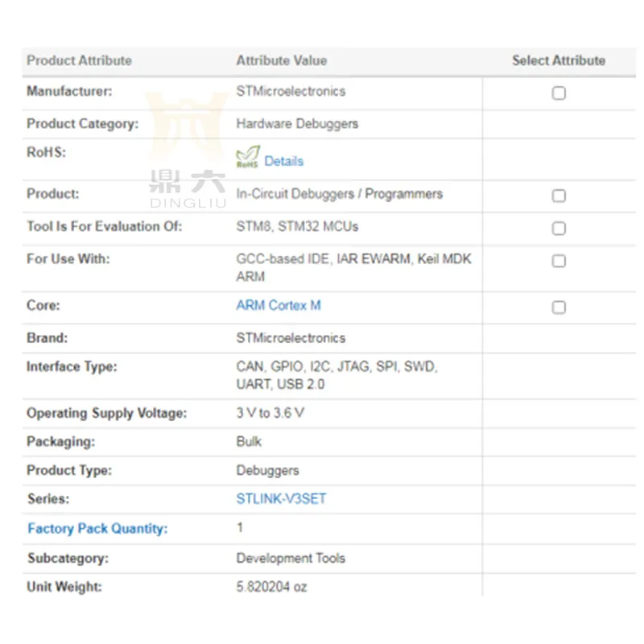Check the Product attribute checkbox
Viewport: 644px width, 644px height.
559,196
